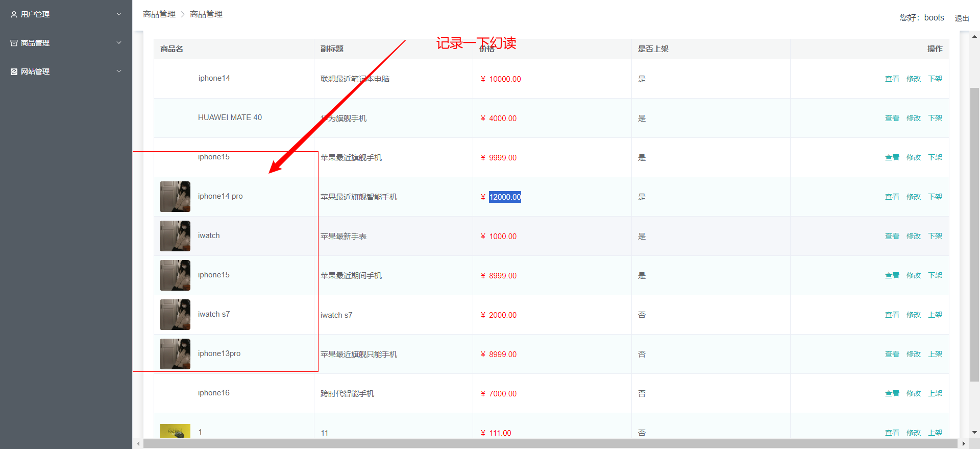Click the horizontal scrollbar right arrow
Viewport: 980px width, 449px height.
tap(964, 444)
